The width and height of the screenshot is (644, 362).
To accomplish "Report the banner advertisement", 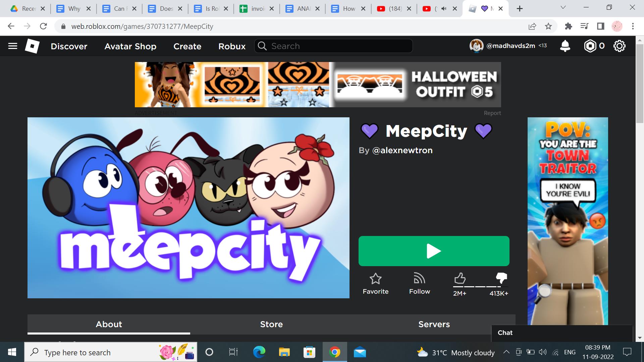I will coord(492,113).
